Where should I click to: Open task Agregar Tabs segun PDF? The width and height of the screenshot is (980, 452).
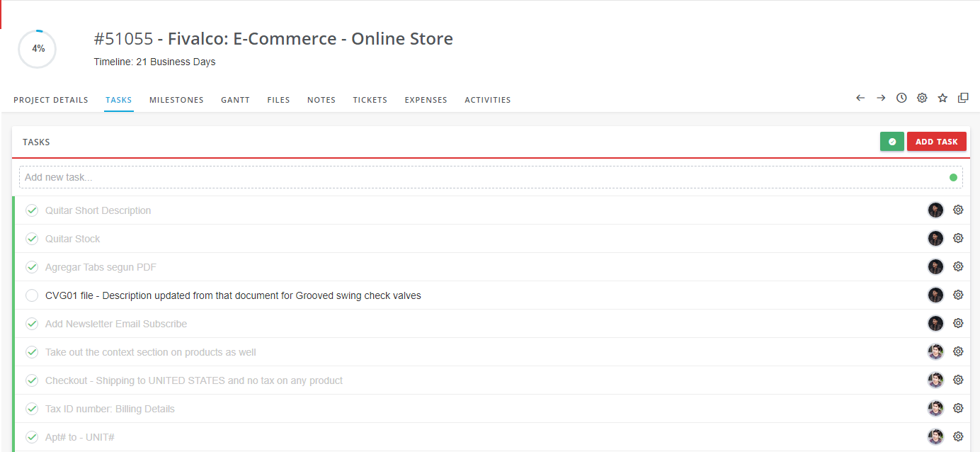101,267
